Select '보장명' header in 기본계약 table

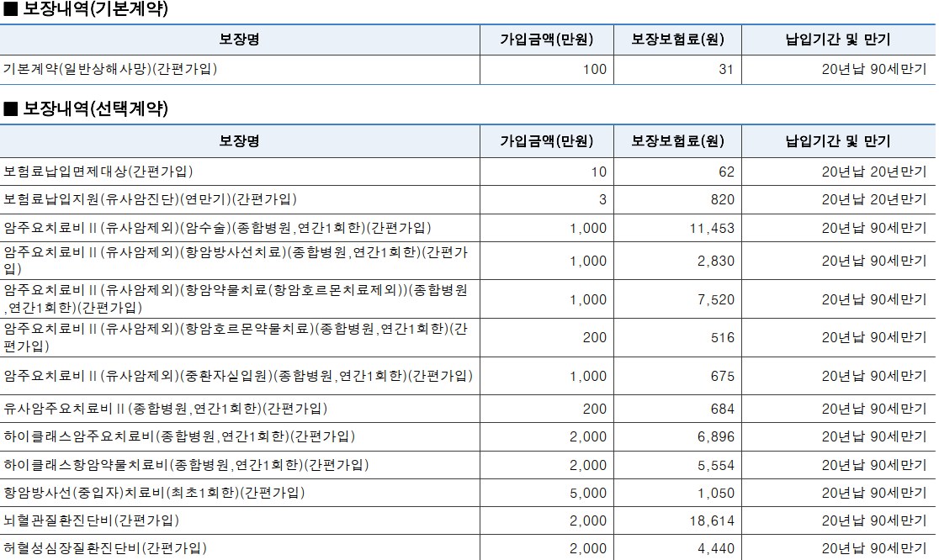pyautogui.click(x=239, y=40)
